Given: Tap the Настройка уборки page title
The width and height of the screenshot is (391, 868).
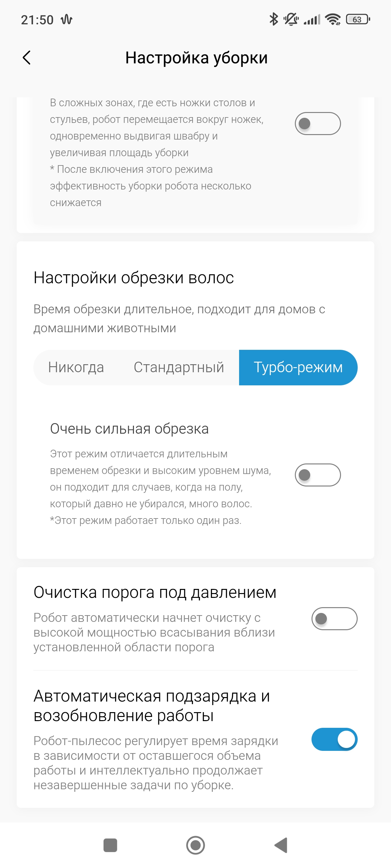Looking at the screenshot, I should point(196,58).
